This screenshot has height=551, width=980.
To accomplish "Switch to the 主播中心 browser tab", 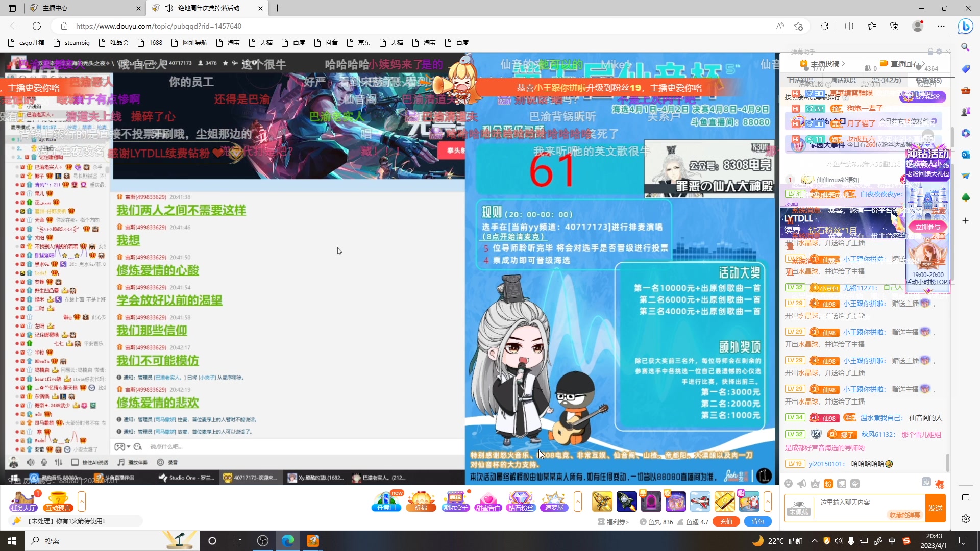I will 85,8.
